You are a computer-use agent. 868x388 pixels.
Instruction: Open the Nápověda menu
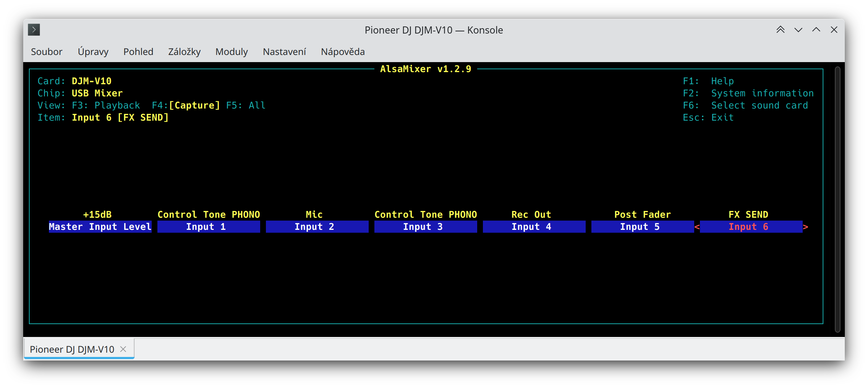point(343,52)
